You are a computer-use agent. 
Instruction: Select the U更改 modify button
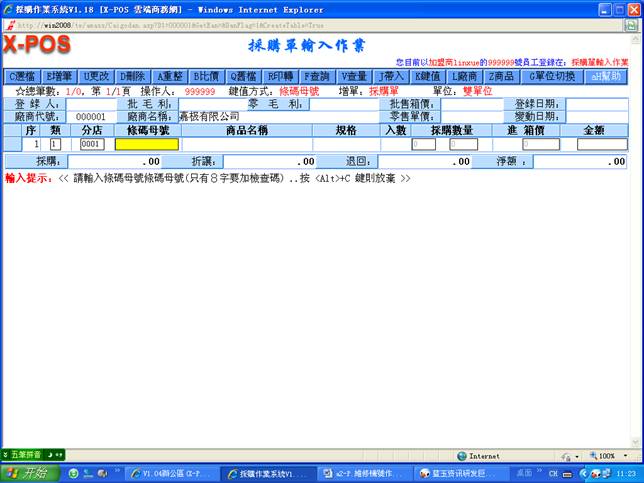click(97, 76)
